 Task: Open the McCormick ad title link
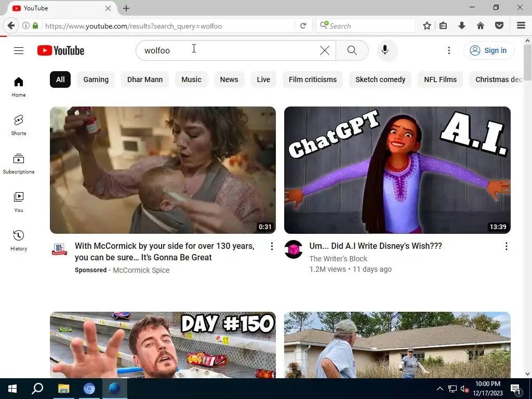click(165, 251)
